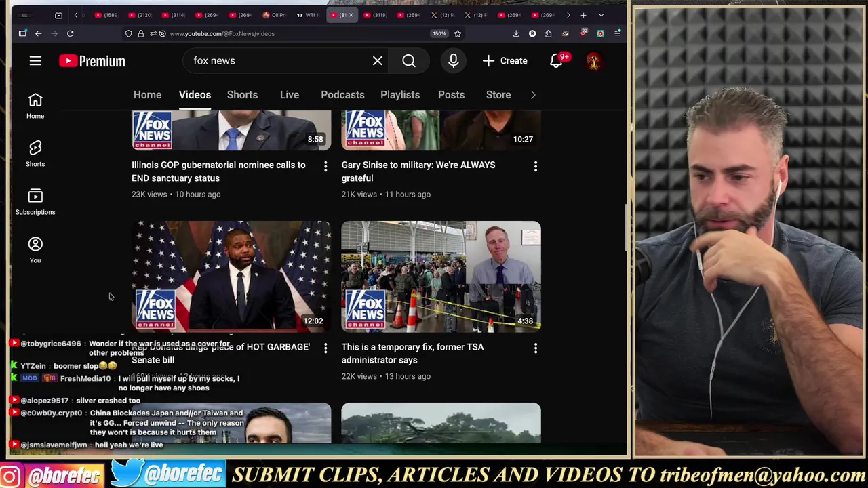Screen dimensions: 868x488
Task: Open the YouTube guide hamburger menu
Action: click(x=35, y=61)
